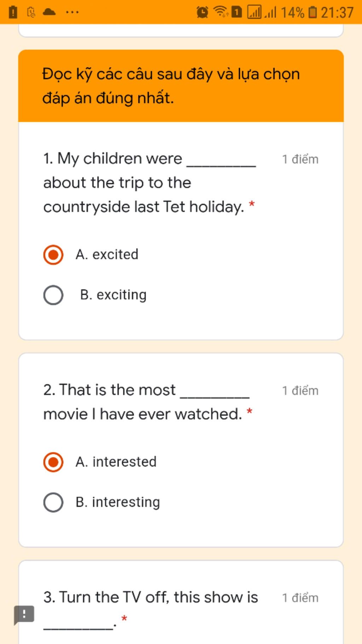Viewport: 362px width, 644px height.
Task: Tap the cloud icon in status bar
Action: (49, 12)
